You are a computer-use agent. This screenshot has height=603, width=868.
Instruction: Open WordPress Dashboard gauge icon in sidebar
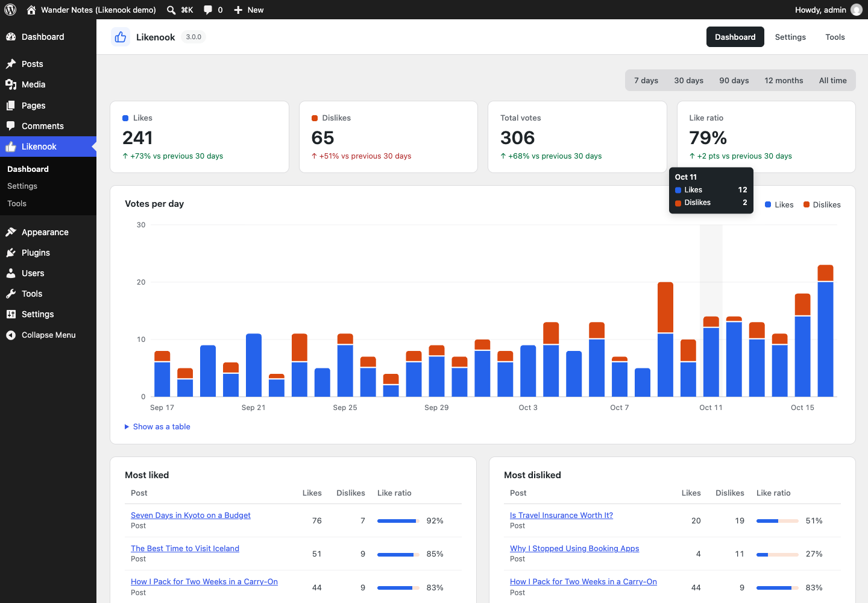(11, 37)
